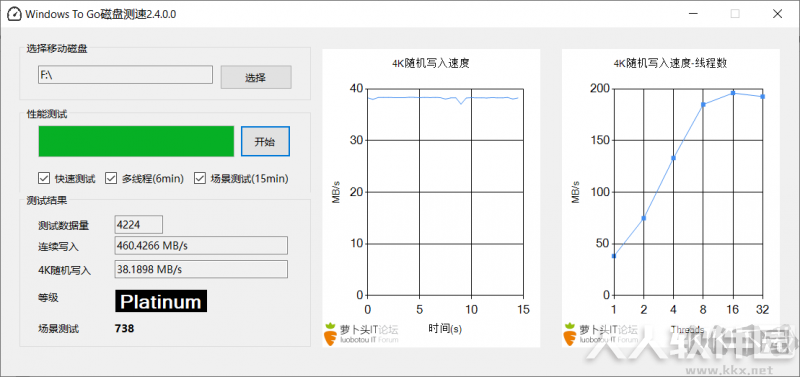
Task: Toggle the 快速测试 checkbox
Action: point(43,178)
